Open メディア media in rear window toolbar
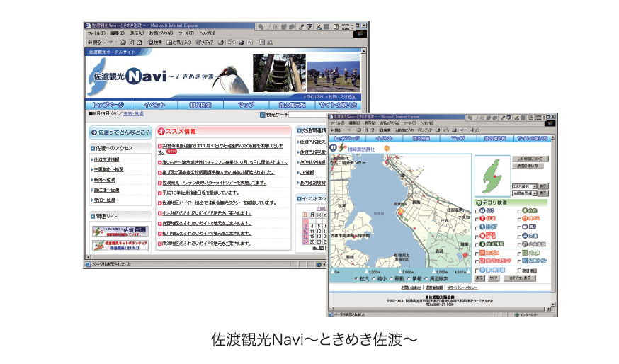Viewport: 619px width, 364px height. (205, 42)
